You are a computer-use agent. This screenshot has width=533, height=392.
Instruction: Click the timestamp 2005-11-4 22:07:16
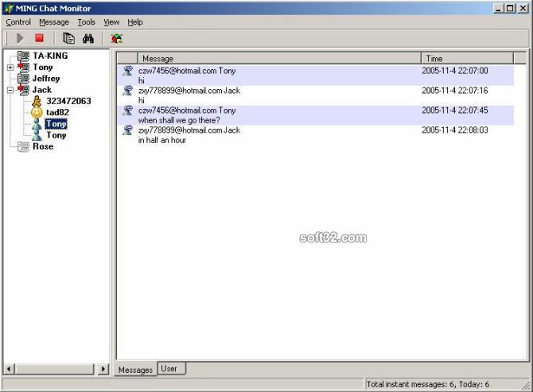455,91
